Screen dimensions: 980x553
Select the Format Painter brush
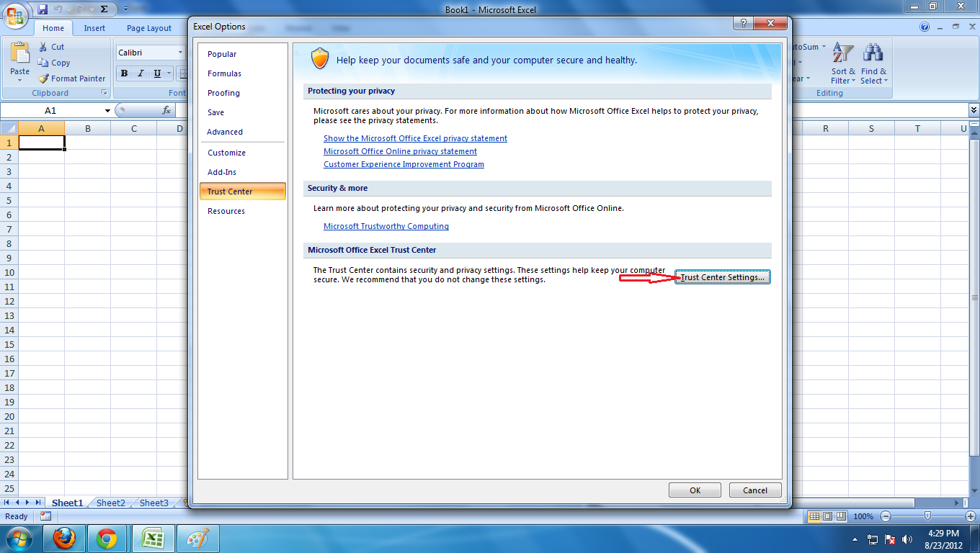43,78
